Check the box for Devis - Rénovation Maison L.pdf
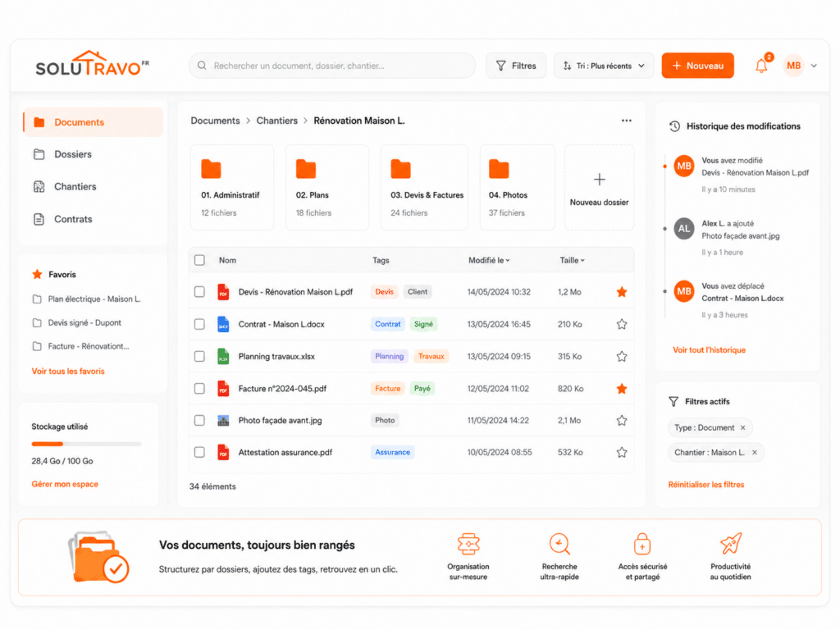This screenshot has width=840, height=630. click(x=200, y=292)
